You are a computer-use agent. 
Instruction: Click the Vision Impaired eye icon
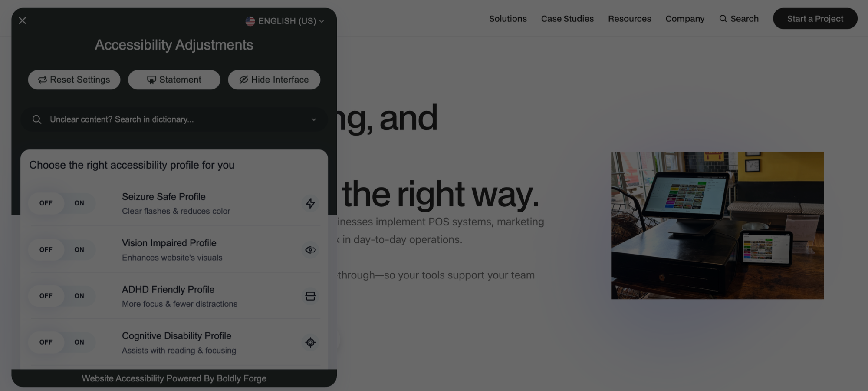pyautogui.click(x=310, y=250)
